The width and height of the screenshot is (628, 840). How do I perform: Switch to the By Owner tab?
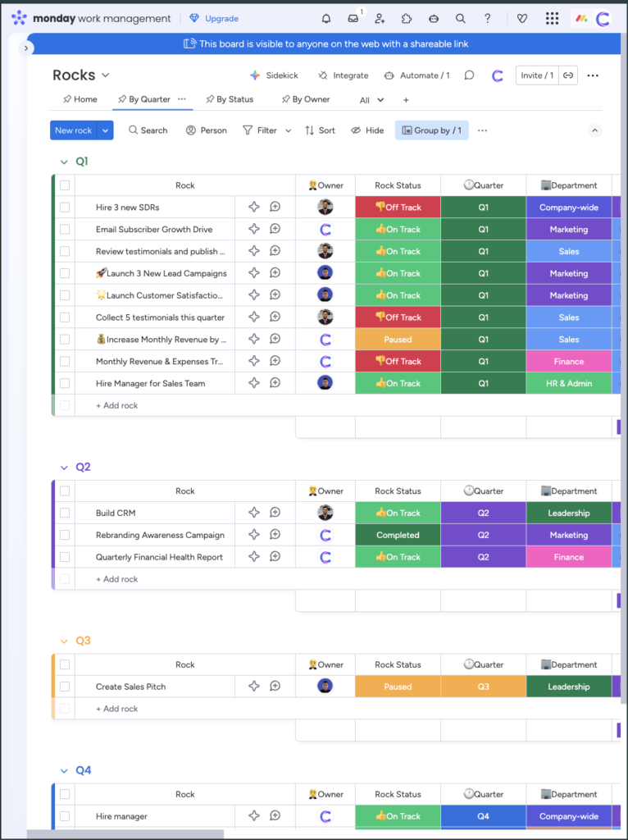[x=305, y=99]
